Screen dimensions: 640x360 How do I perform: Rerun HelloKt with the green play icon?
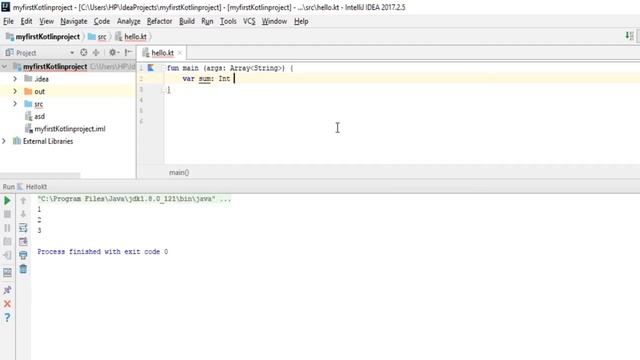7,200
